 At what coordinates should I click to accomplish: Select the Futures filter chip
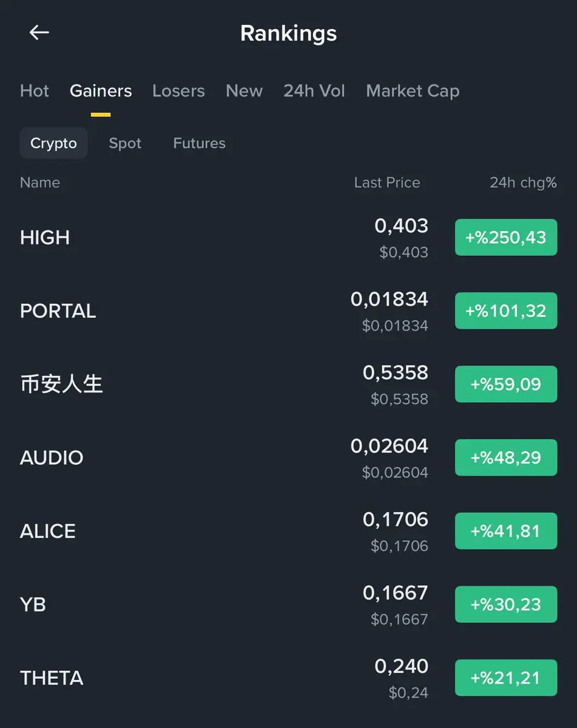199,143
